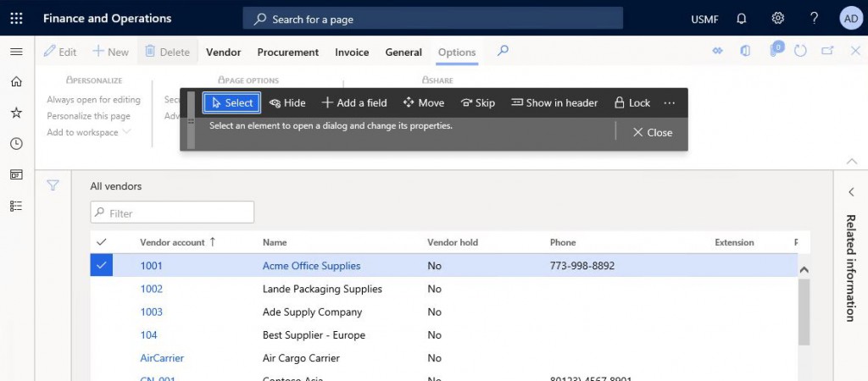Choose the Move personalization tool
This screenshot has width=868, height=381.
pyautogui.click(x=424, y=102)
